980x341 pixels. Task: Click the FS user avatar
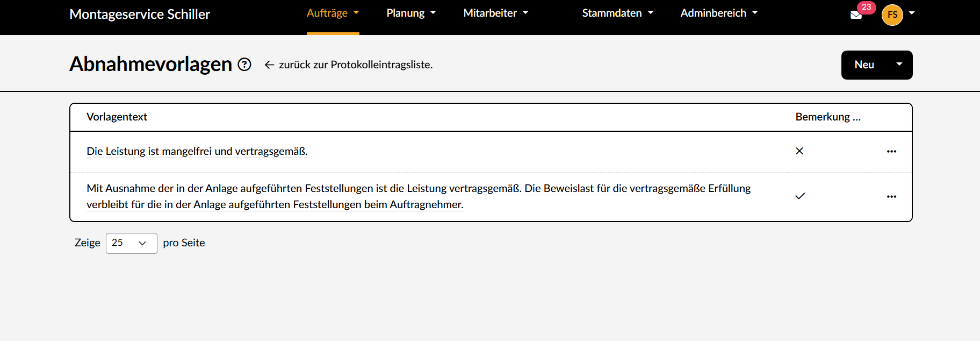[892, 15]
